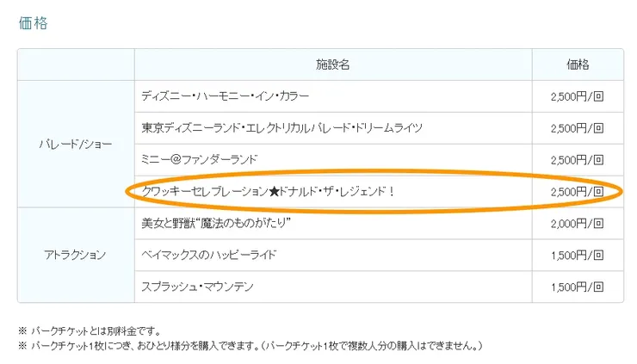Click the ミニー＠ファンダーランド facility name
Image resolution: width=637 pixels, height=364 pixels.
[x=199, y=159]
